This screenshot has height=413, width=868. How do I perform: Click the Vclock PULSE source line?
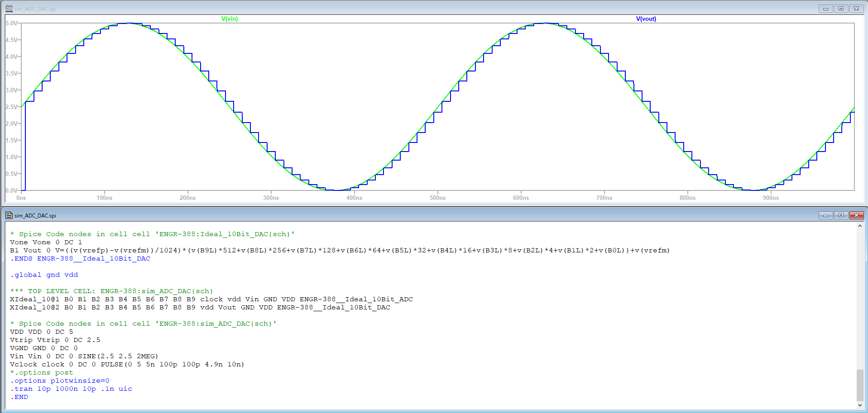coord(127,364)
